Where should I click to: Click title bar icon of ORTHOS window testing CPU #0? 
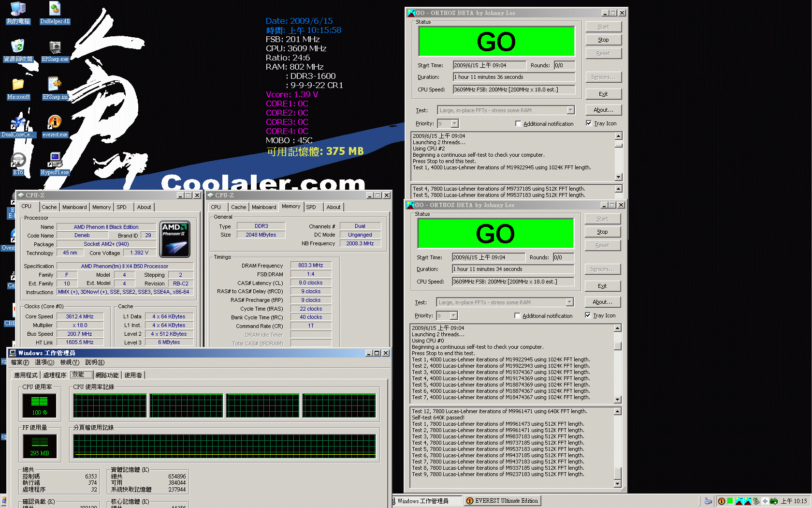click(410, 205)
